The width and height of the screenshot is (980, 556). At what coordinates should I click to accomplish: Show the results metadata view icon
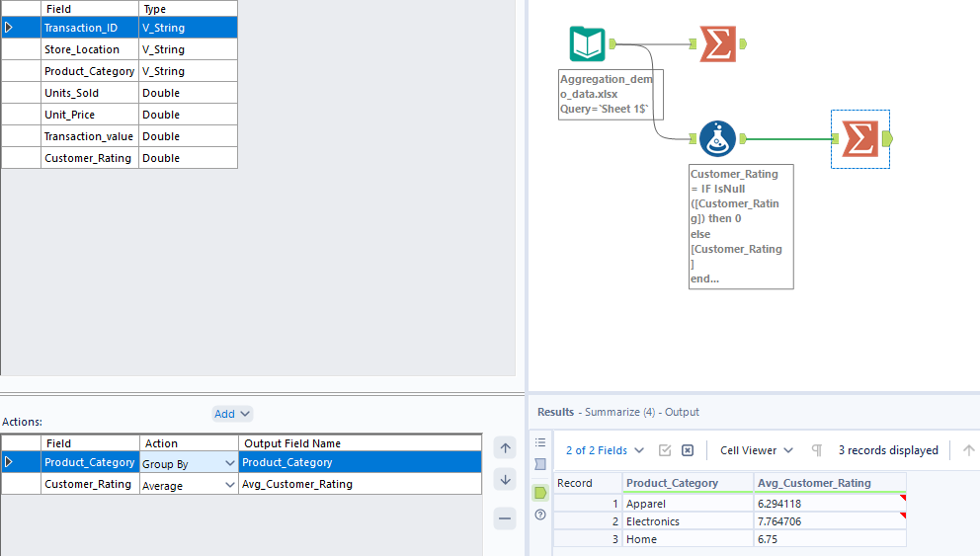tap(540, 464)
